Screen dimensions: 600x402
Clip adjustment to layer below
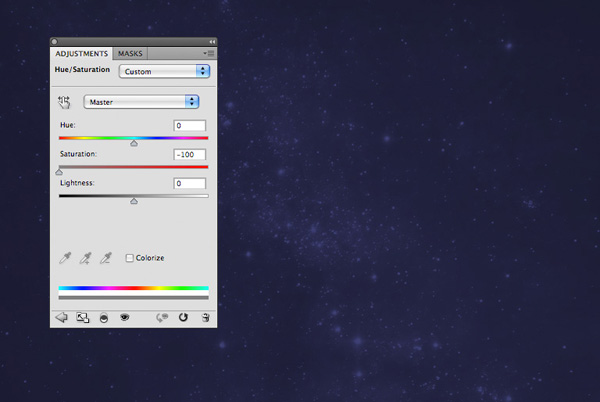click(104, 318)
